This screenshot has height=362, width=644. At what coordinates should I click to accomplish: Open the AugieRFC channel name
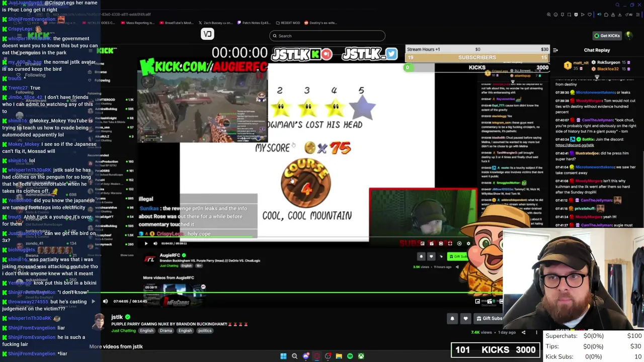[x=170, y=255]
